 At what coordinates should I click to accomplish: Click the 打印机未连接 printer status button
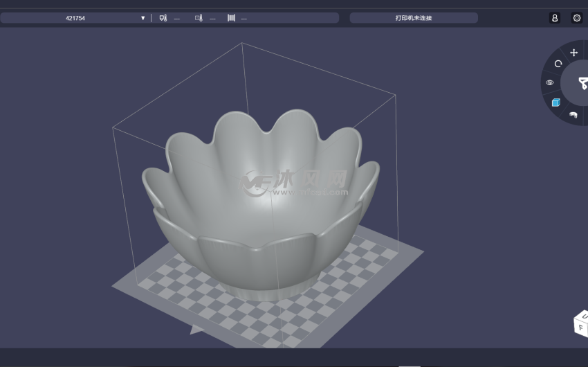click(413, 18)
